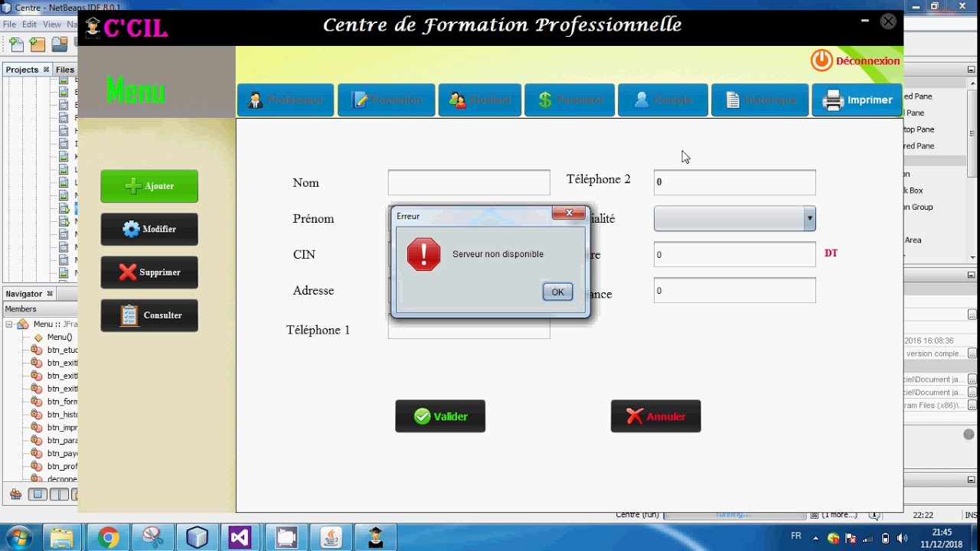Collapse the Menu :: JFrame node in Navigator
This screenshot has width=980, height=551.
9,324
